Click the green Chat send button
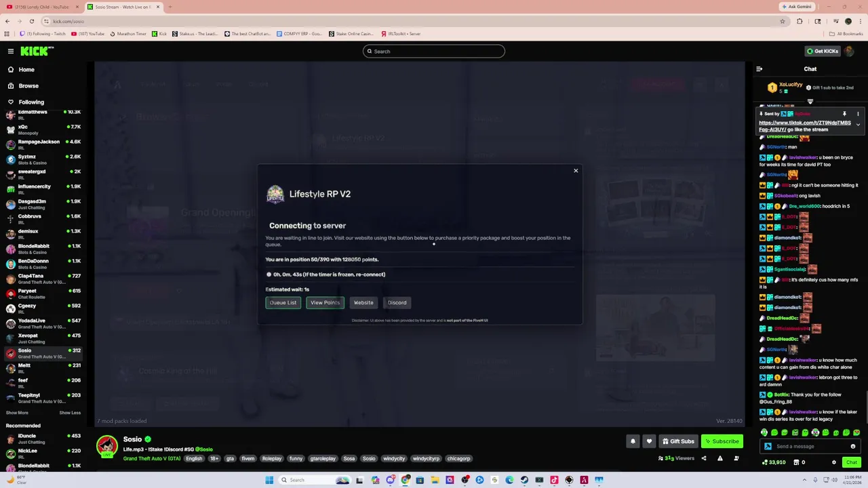Screen dimensions: 868x488 (x=852, y=462)
